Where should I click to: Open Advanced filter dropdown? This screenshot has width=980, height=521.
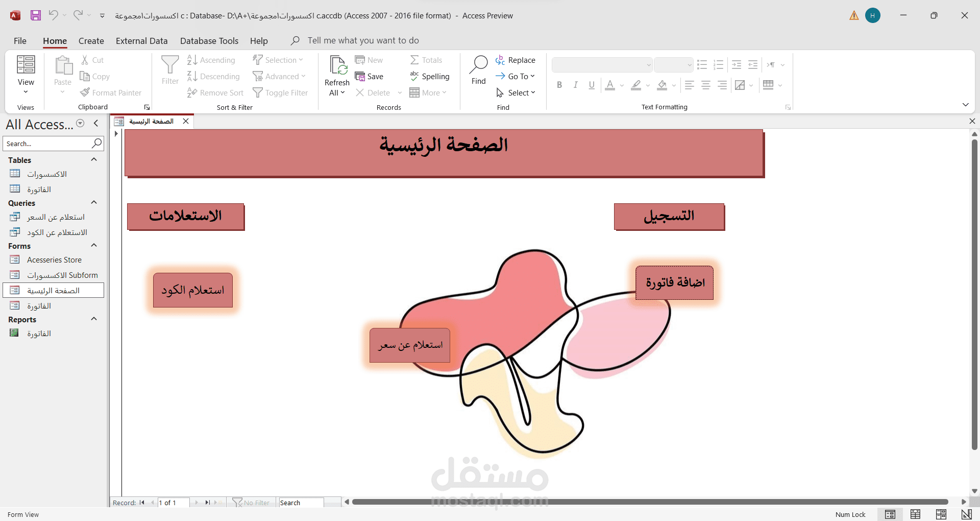point(279,77)
